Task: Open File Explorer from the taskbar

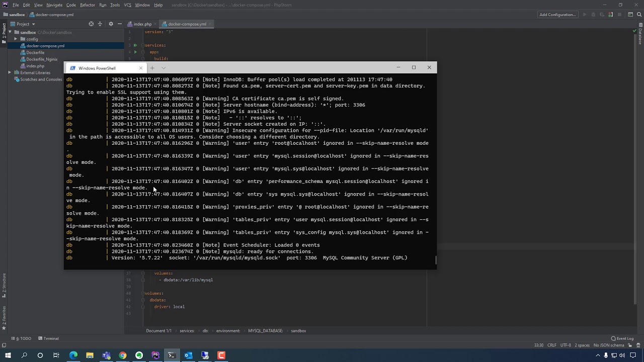Action: click(x=90, y=355)
